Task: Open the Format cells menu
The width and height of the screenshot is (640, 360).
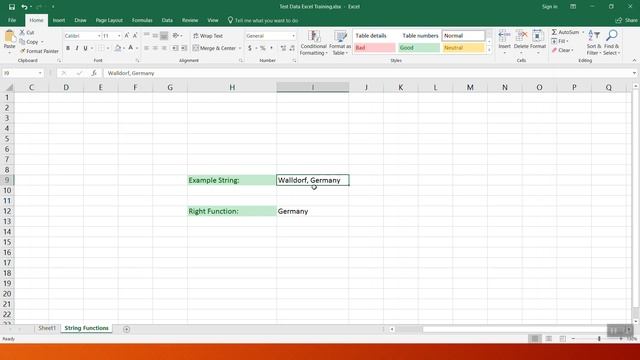Action: coord(538,42)
